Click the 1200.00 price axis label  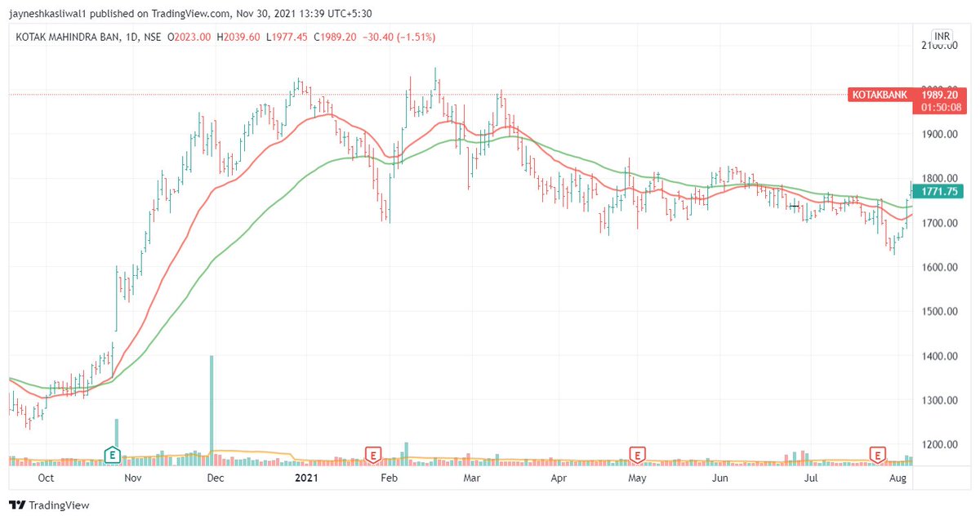(941, 445)
